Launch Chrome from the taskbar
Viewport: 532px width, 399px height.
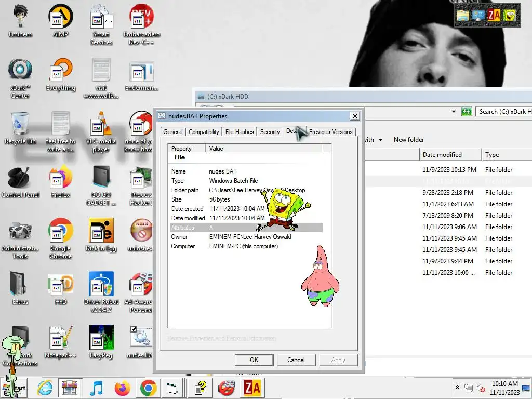[x=148, y=388]
